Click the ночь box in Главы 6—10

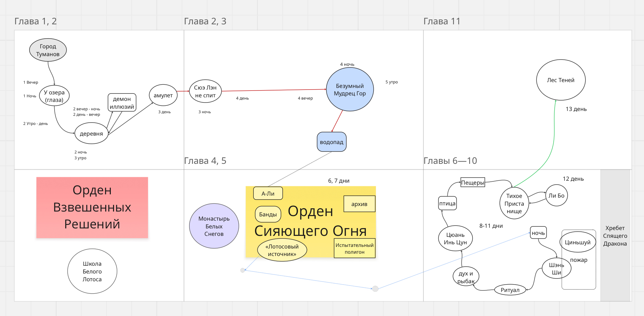538,233
